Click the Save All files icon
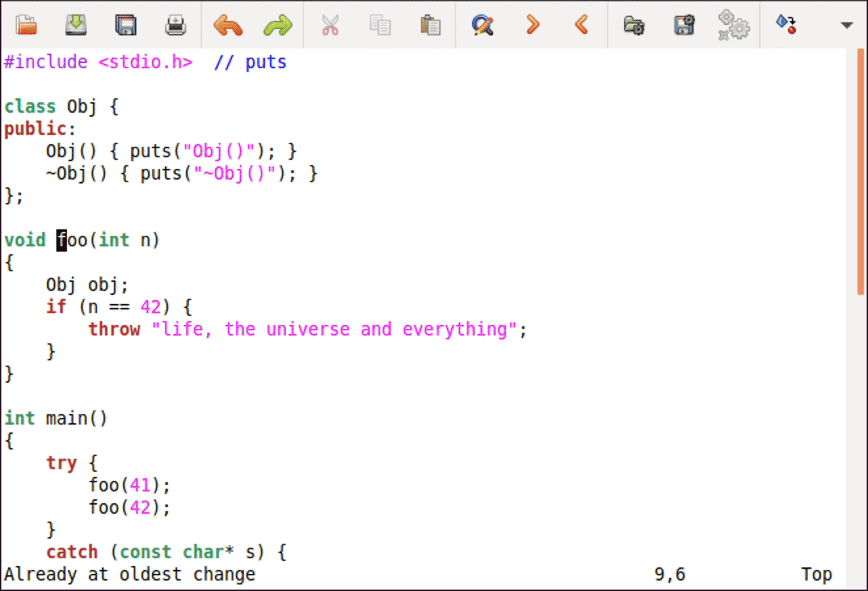 pyautogui.click(x=125, y=25)
